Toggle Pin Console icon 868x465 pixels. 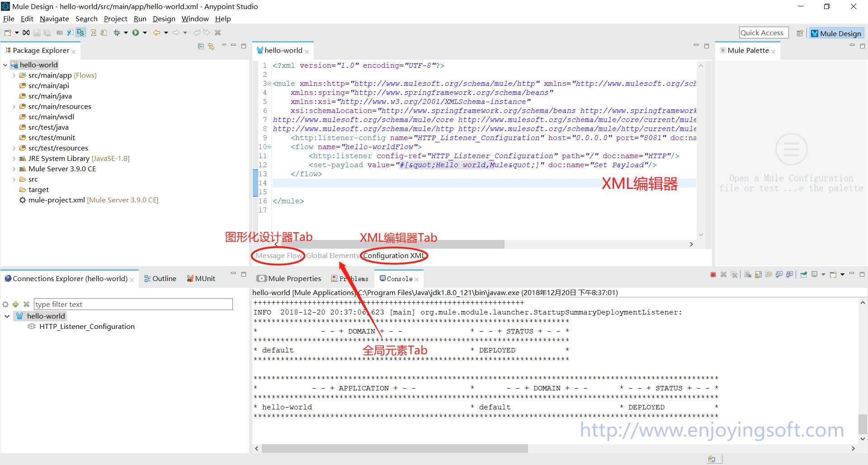point(803,274)
